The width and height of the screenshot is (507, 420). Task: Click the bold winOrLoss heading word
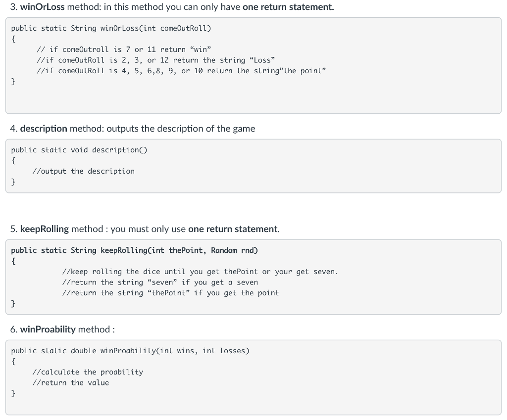[43, 7]
